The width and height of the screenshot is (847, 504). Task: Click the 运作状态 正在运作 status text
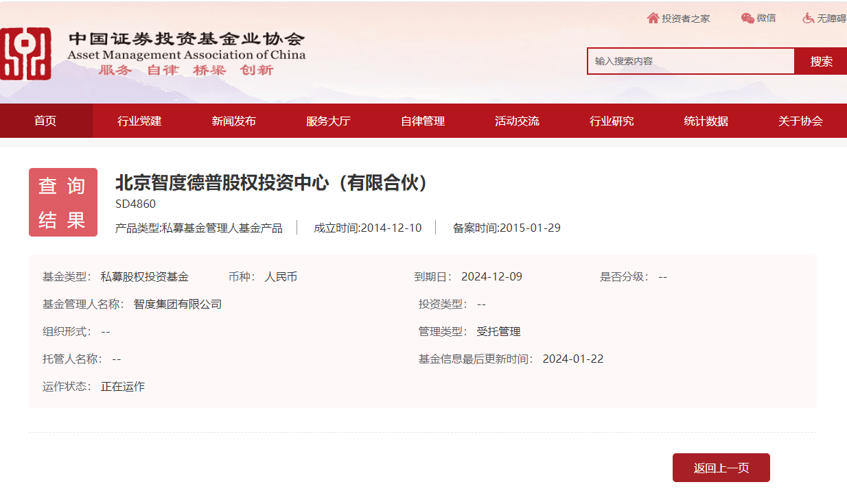click(93, 386)
